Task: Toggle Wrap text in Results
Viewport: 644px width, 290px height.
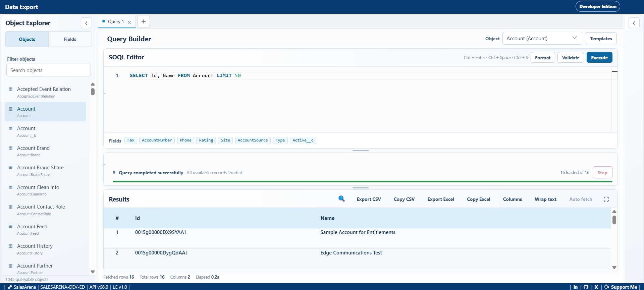Action: tap(545, 199)
